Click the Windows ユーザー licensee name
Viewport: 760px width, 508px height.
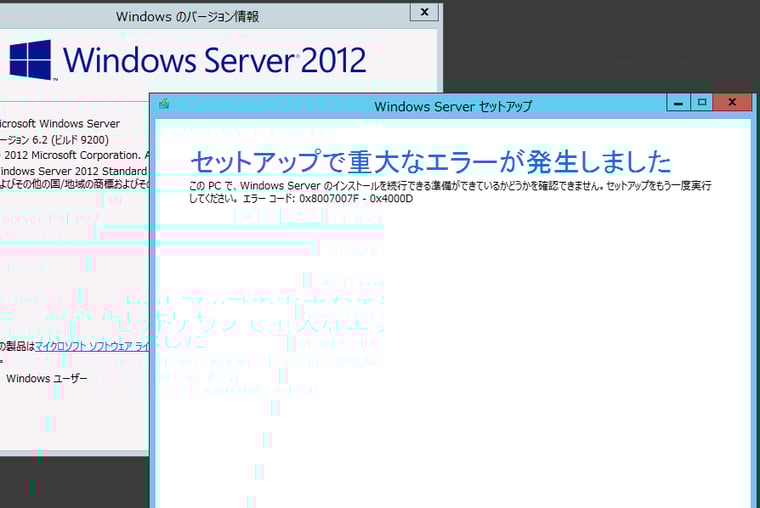pyautogui.click(x=47, y=378)
